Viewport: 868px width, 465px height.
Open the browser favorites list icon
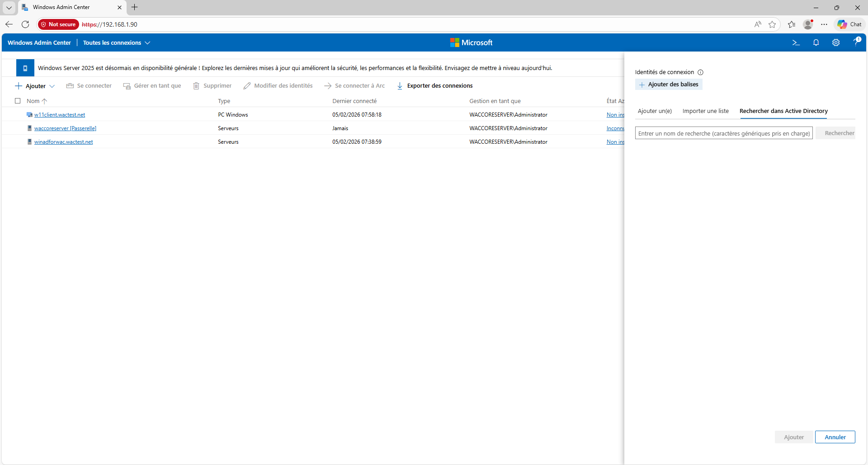pos(792,24)
